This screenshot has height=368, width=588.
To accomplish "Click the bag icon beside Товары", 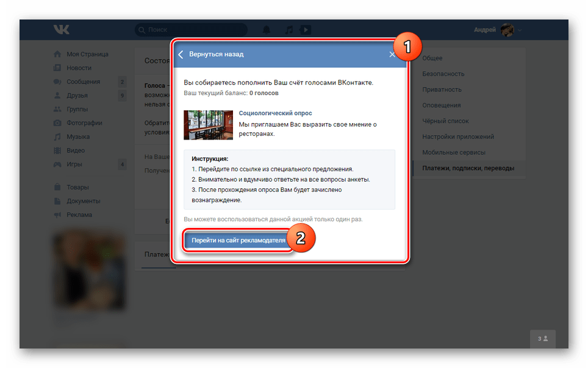I will coord(57,187).
